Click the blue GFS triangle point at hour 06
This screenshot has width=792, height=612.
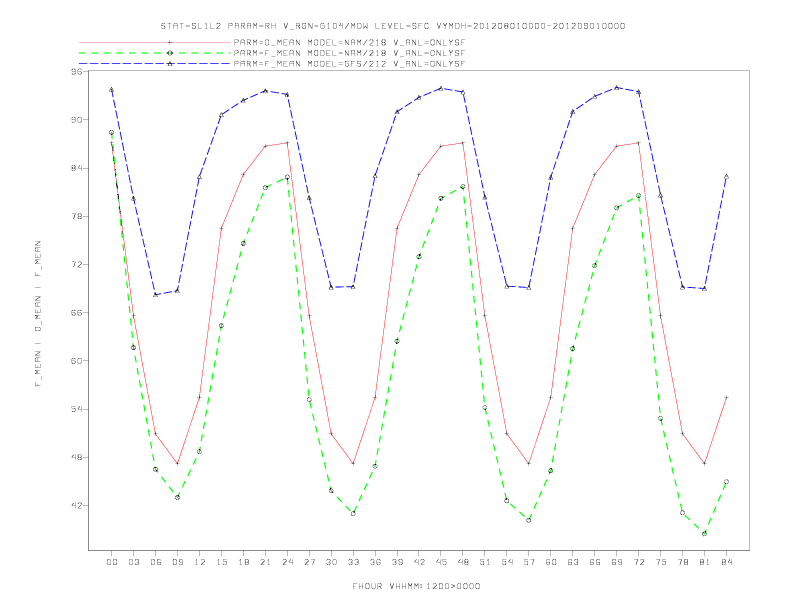click(156, 294)
